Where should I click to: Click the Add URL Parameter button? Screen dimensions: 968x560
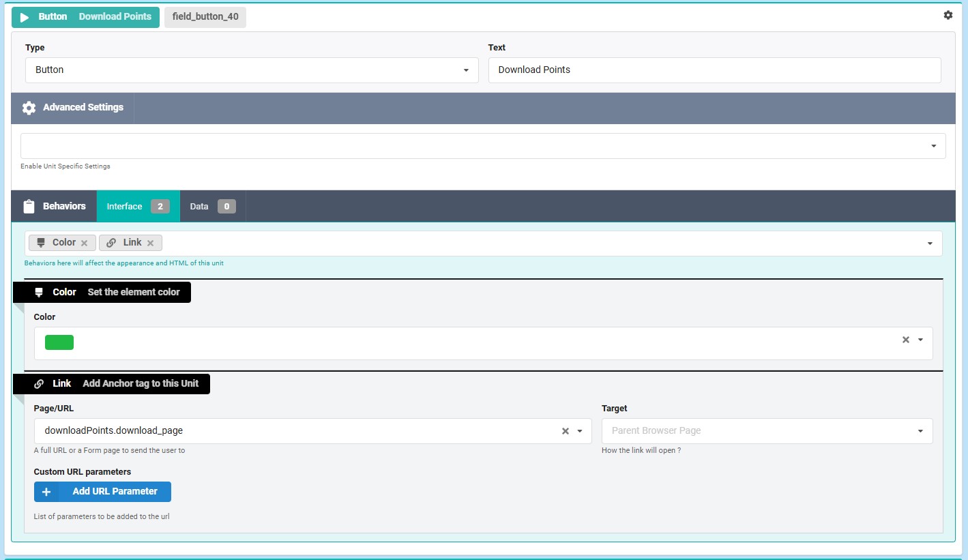[102, 492]
